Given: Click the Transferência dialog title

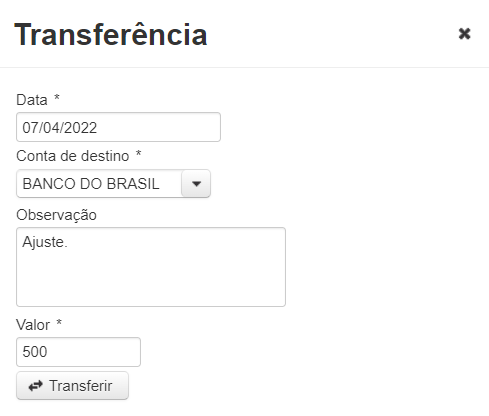Looking at the screenshot, I should pyautogui.click(x=111, y=35).
